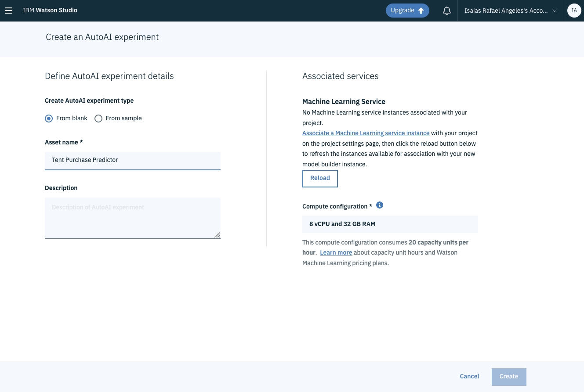This screenshot has width=584, height=392.
Task: Click the upload arrow icon in Upgrade
Action: [x=421, y=11]
